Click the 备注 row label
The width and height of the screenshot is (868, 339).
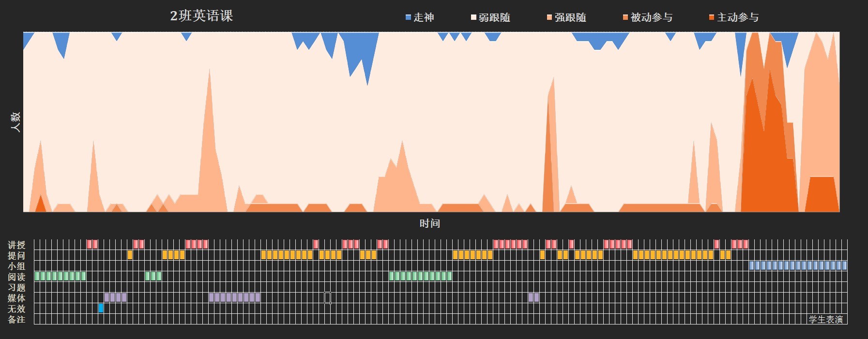(16, 319)
